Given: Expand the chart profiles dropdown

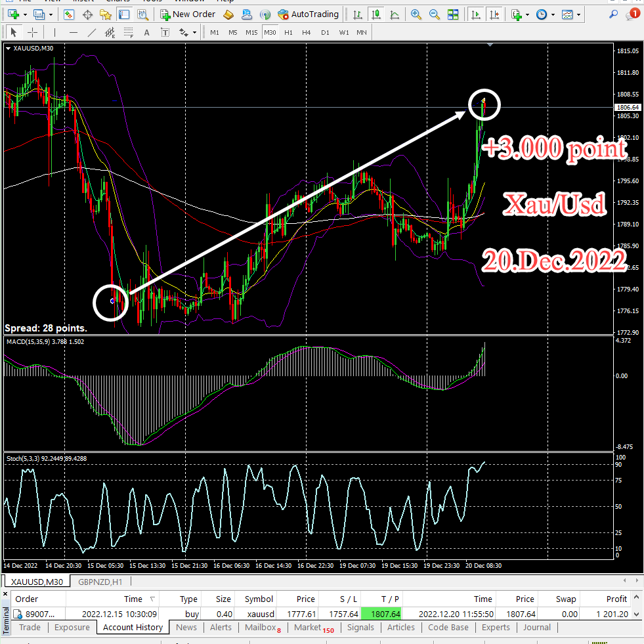Looking at the screenshot, I should [49, 14].
